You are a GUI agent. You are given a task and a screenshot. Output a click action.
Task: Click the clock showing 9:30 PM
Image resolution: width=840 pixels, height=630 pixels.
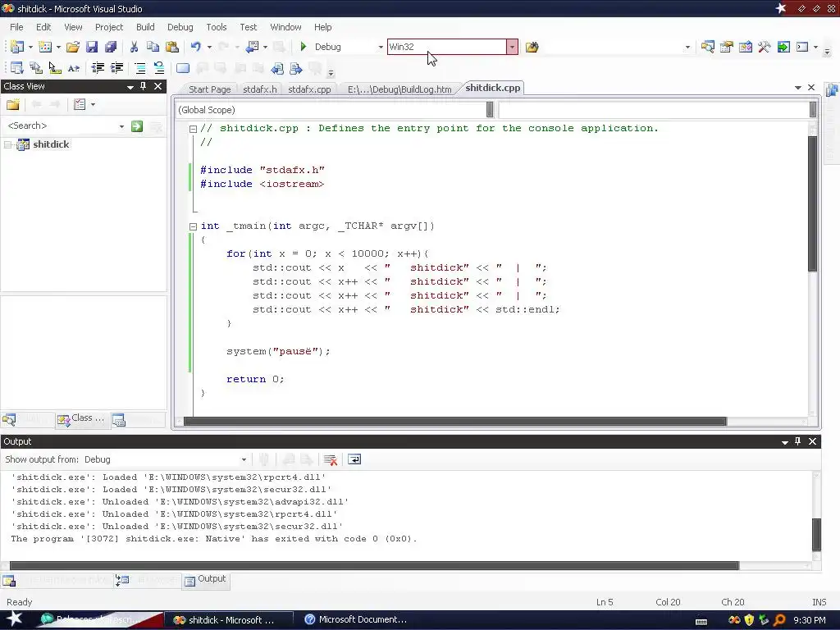(810, 620)
